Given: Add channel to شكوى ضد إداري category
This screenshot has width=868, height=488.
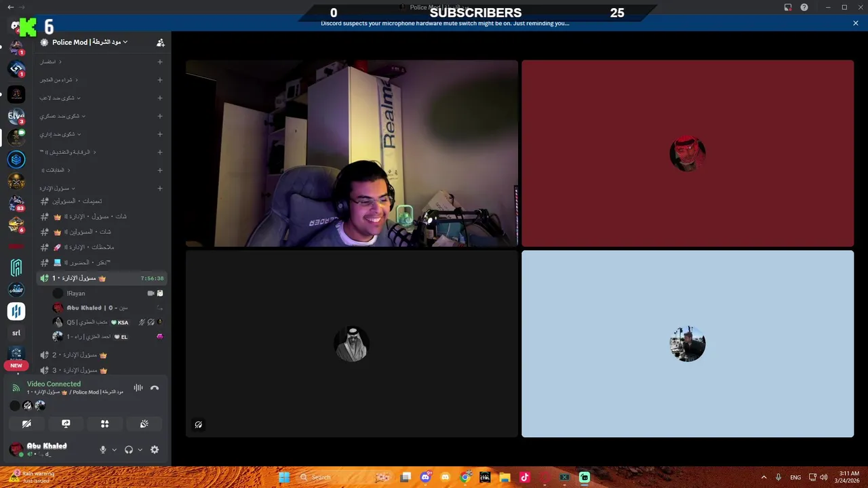Looking at the screenshot, I should pos(160,134).
